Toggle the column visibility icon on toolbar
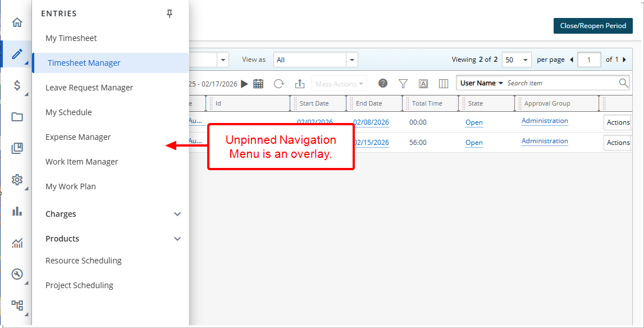644x328 pixels. coord(444,83)
